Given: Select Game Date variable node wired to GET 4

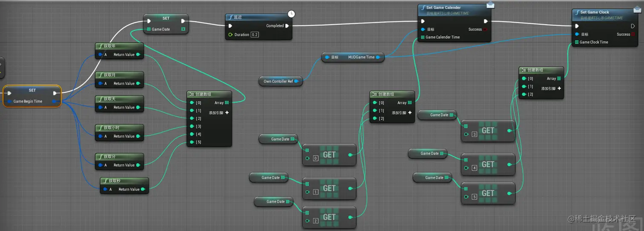Looking at the screenshot, I should (428, 154).
